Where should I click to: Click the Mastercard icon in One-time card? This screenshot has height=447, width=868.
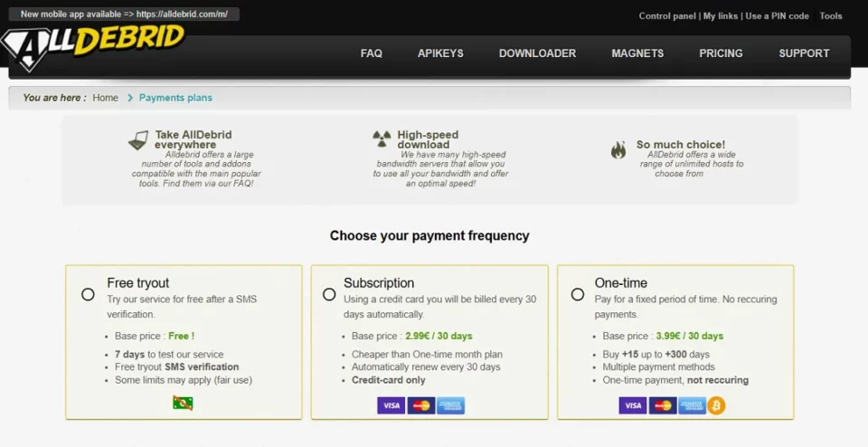coord(663,405)
